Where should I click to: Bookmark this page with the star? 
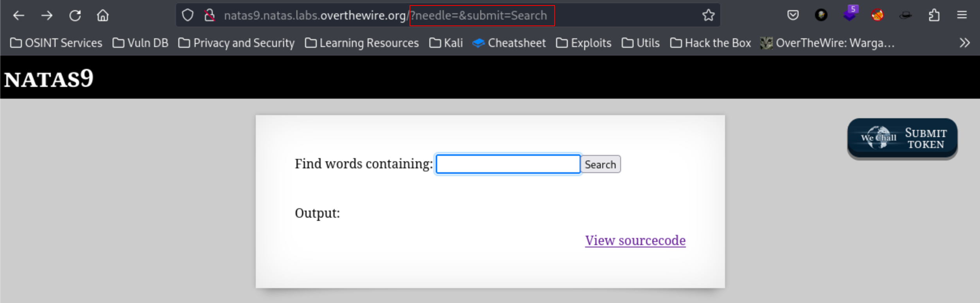click(x=708, y=16)
